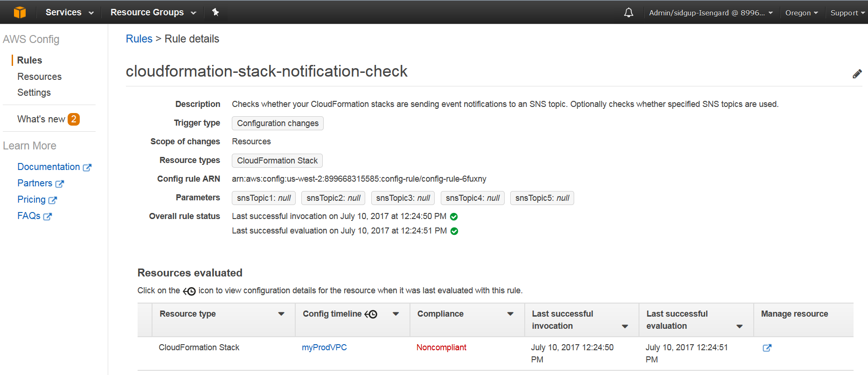The height and width of the screenshot is (375, 868).
Task: Click external link icon beside Partners
Action: coord(60,184)
